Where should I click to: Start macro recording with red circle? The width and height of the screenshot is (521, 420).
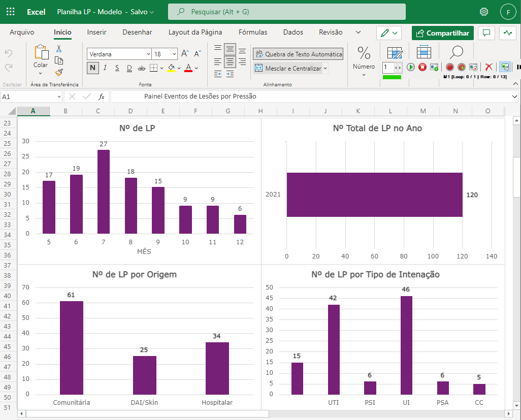449,67
